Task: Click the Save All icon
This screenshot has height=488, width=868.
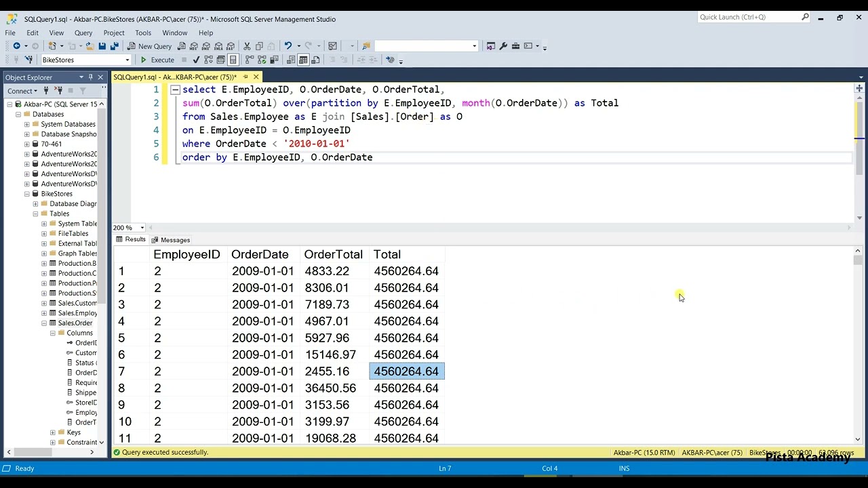Action: coord(115,46)
